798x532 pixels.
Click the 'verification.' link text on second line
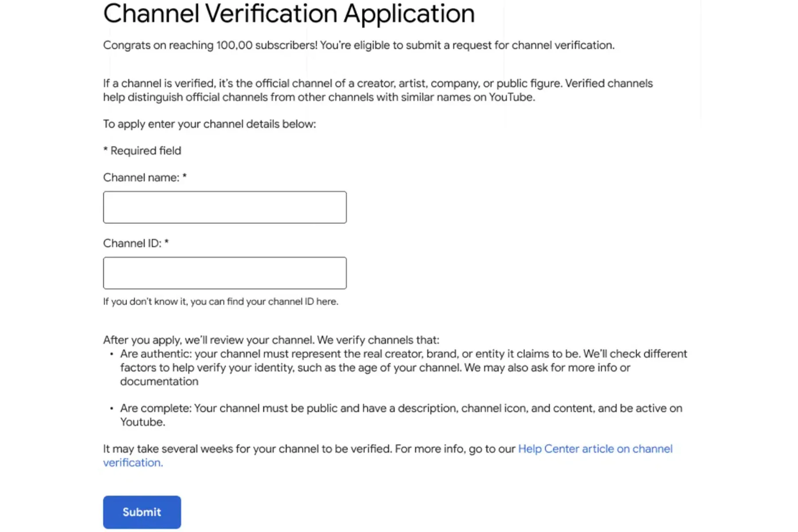coord(133,462)
